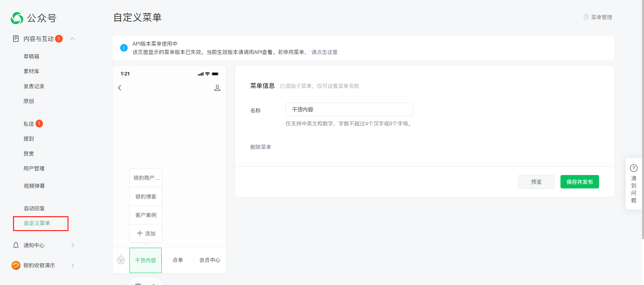Tap the back arrow in phone preview
644x285 pixels.
120,88
